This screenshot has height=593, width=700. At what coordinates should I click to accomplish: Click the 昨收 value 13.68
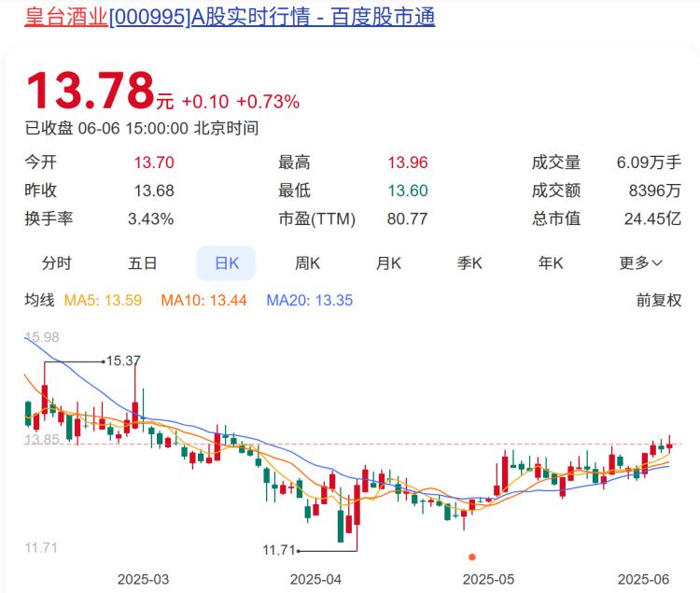[154, 191]
